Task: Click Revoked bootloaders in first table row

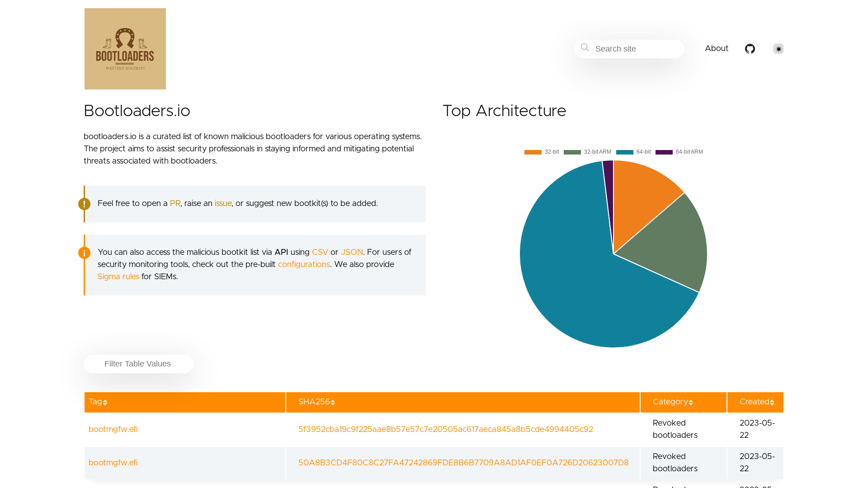Action: coord(675,429)
